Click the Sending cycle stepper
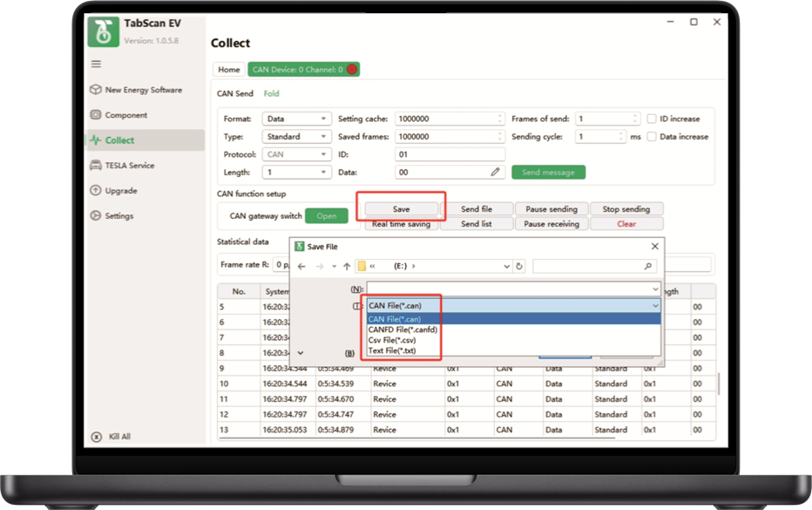Viewport: 812px width, 510px height. click(x=621, y=136)
